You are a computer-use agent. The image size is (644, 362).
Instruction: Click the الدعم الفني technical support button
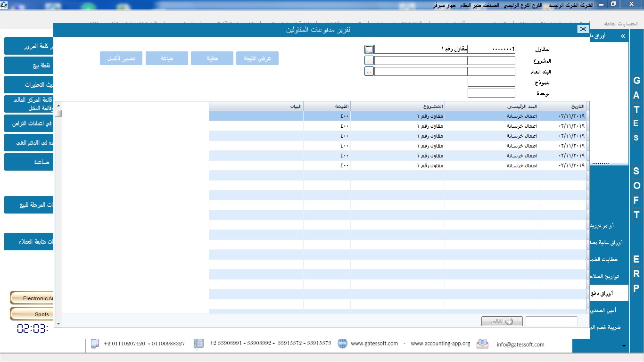click(x=29, y=142)
